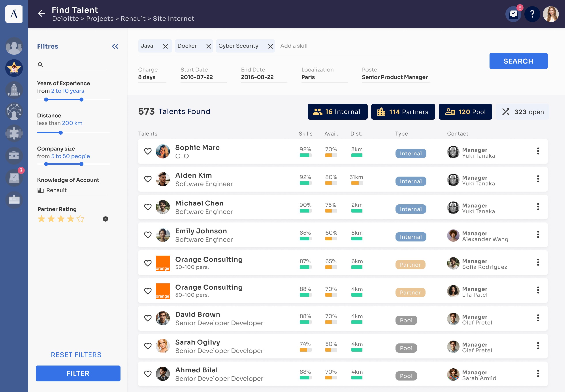Image resolution: width=565 pixels, height=392 pixels.
Task: Open the options menu for Aiden Kim
Action: click(x=538, y=179)
